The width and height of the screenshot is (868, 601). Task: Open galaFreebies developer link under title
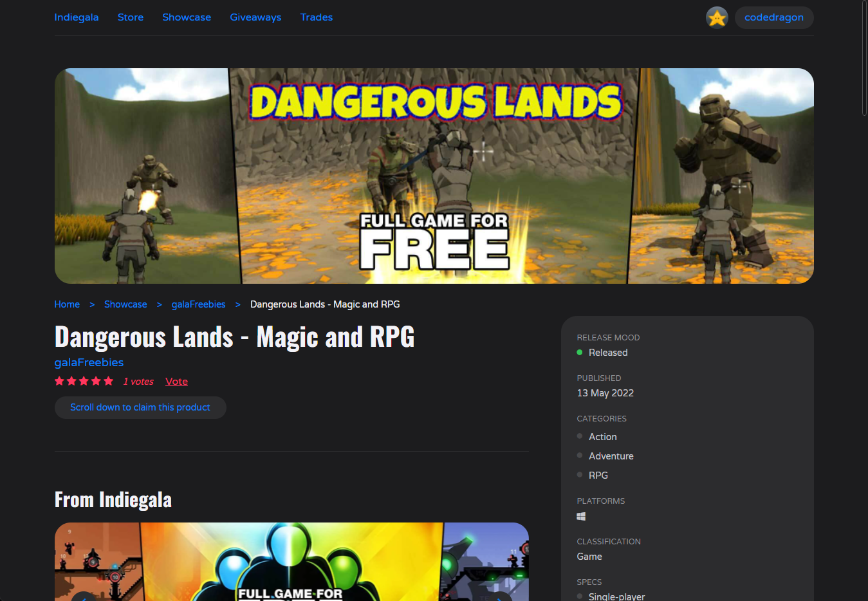89,362
